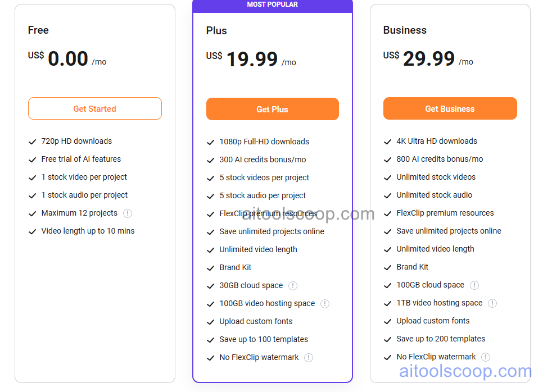Open info for No FlexClip watermark in Plus
Screen dimensions: 543x392
tap(307, 357)
